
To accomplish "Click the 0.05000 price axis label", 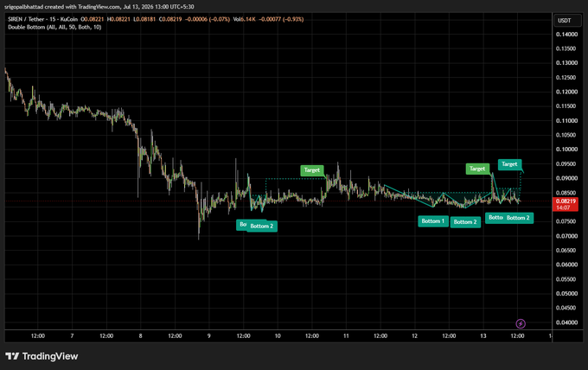I will 566,294.
